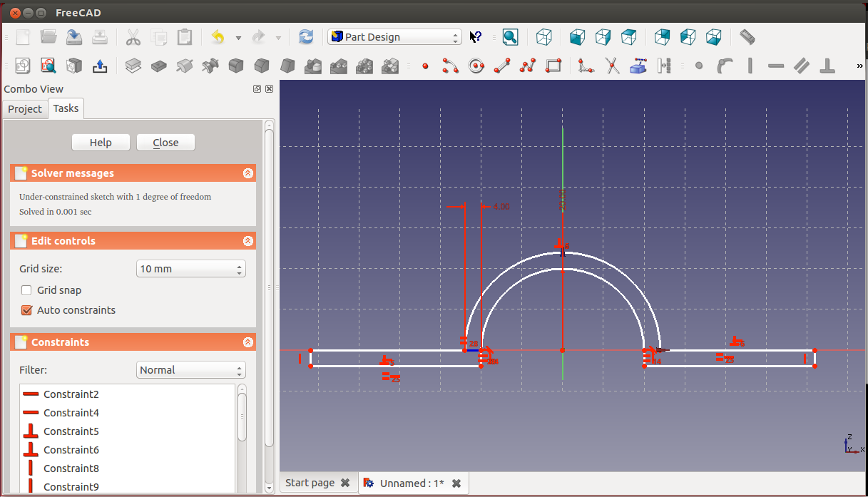This screenshot has width=868, height=497.
Task: Click the Trim edge tool
Action: [612, 66]
